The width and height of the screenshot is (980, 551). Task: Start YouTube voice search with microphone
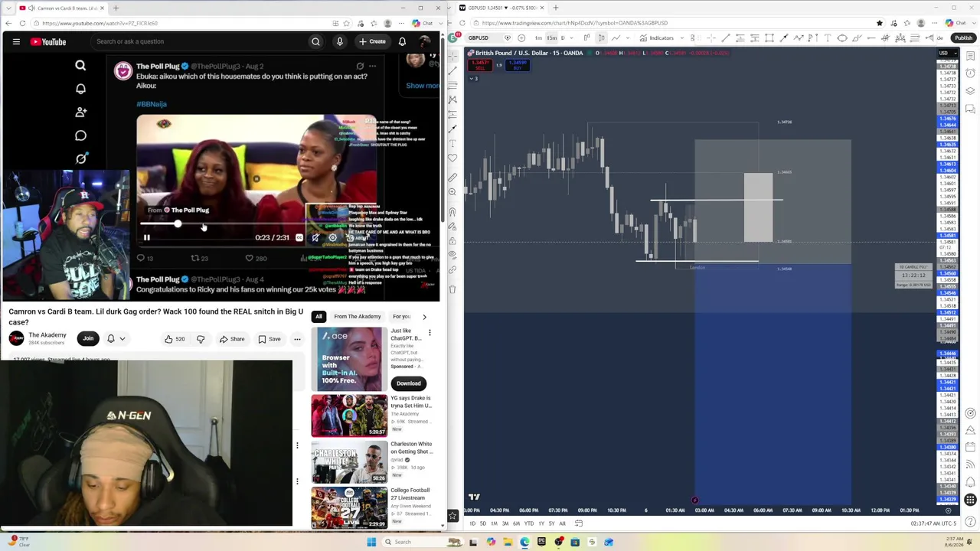point(340,41)
